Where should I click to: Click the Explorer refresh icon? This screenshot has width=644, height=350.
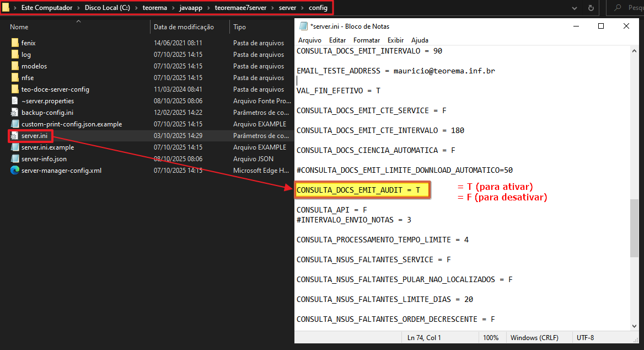click(591, 8)
